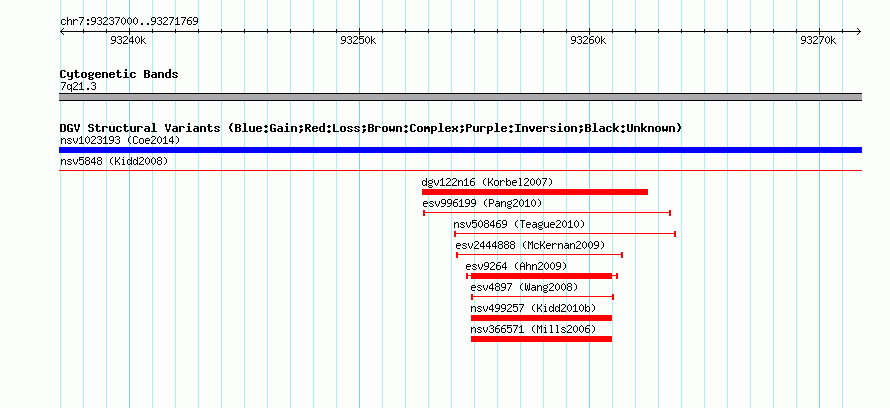Select the esv4897 variant line
Screen dimensions: 890x408
click(x=542, y=297)
